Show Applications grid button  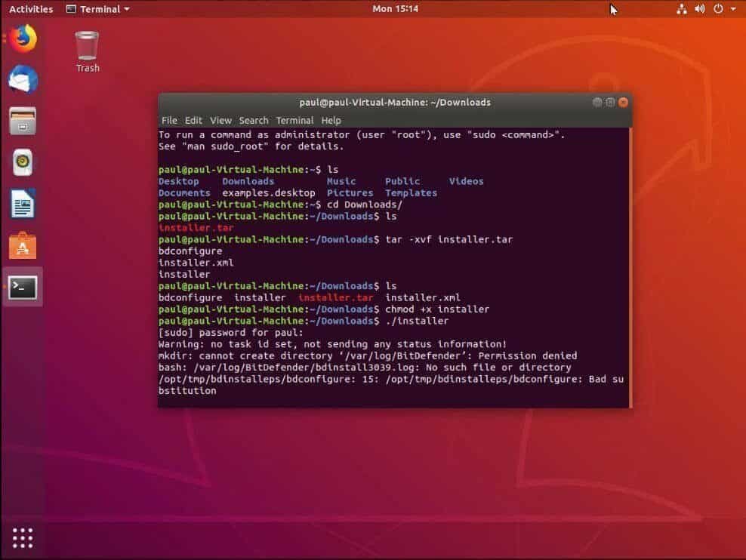click(x=23, y=537)
